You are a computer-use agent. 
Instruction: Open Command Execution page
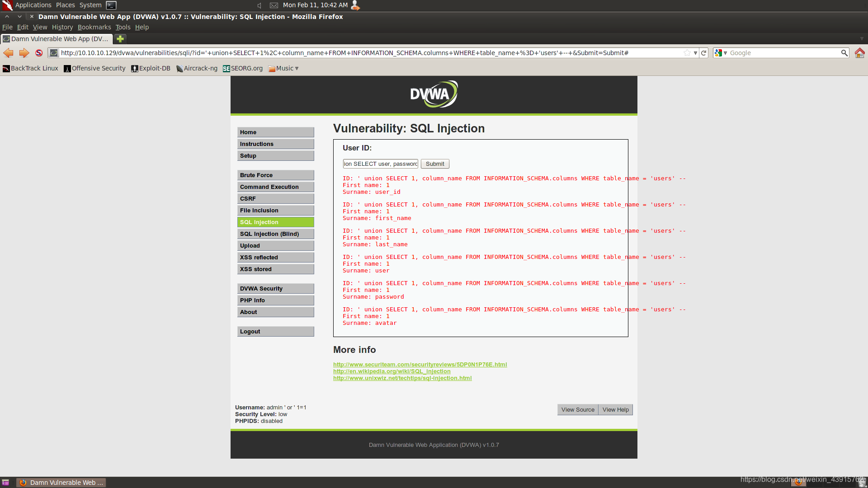tap(276, 187)
